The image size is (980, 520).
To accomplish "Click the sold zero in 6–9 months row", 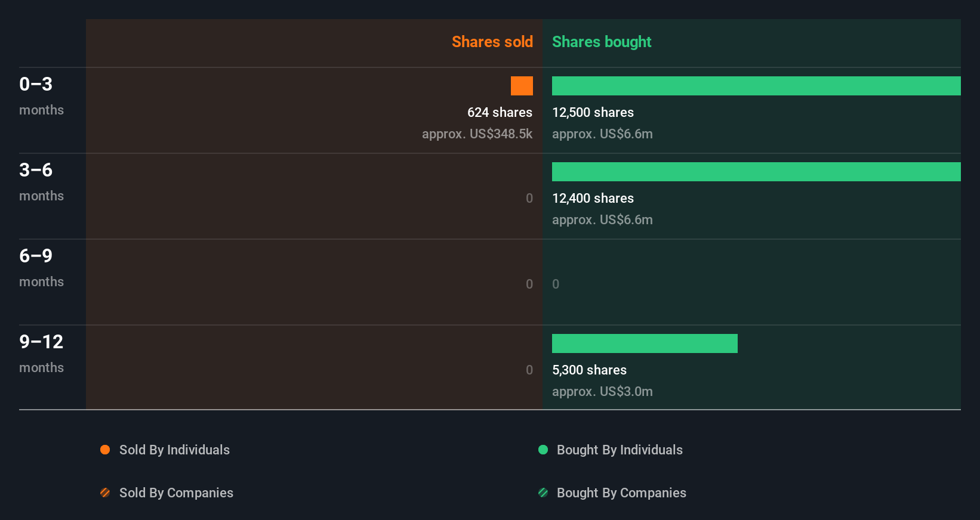I will 529,284.
